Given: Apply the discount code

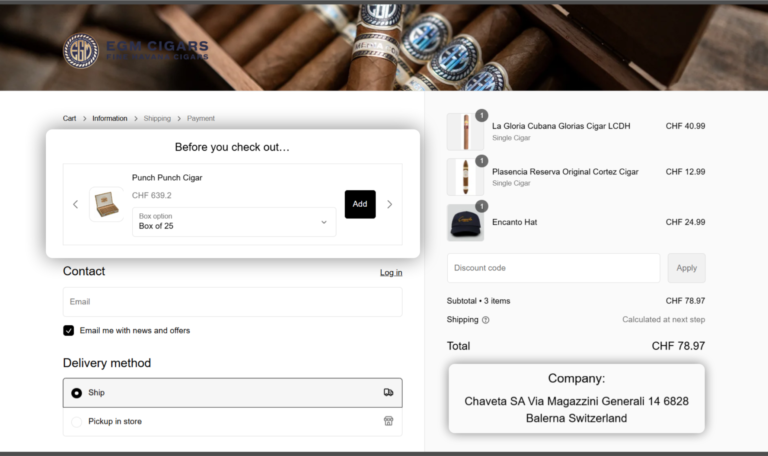Looking at the screenshot, I should [x=687, y=268].
